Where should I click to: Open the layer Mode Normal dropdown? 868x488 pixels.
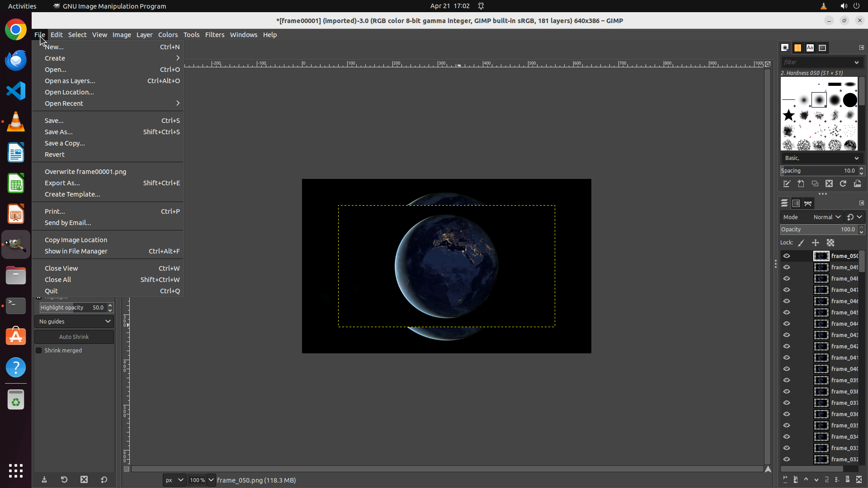pyautogui.click(x=826, y=217)
